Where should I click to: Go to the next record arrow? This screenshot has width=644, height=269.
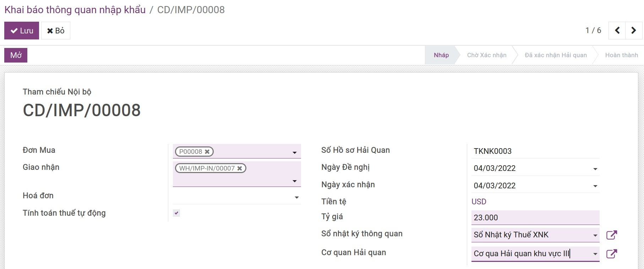[x=633, y=31]
